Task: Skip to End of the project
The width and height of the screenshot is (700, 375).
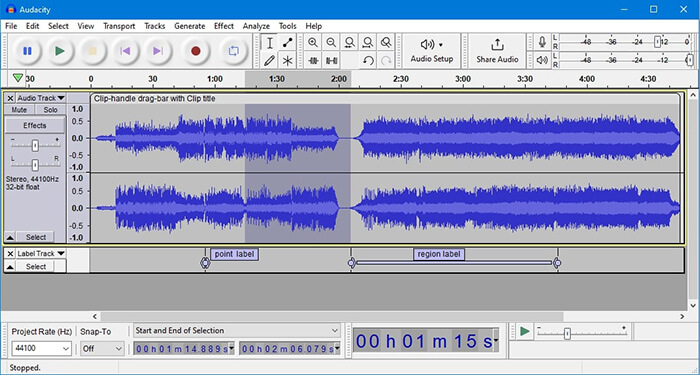Action: tap(158, 51)
